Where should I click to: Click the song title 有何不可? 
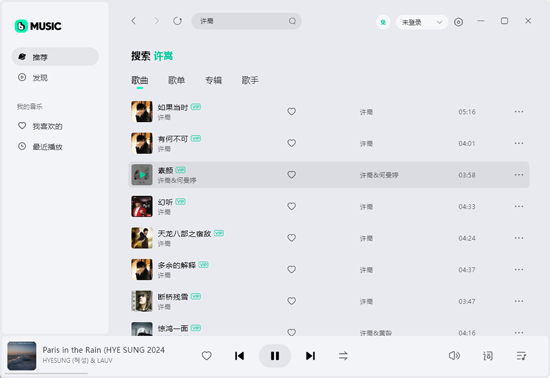pyautogui.click(x=173, y=139)
